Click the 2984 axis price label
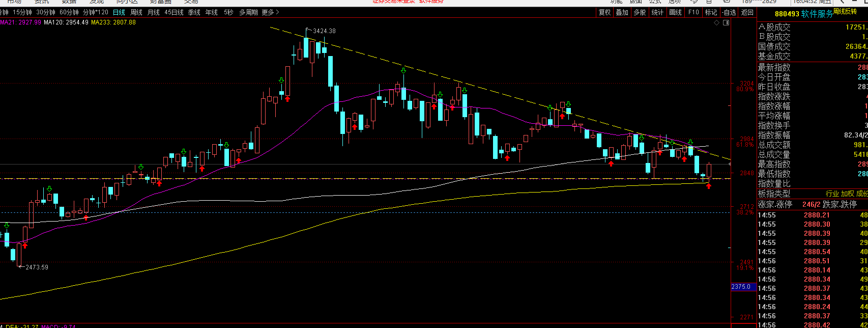868x328 pixels. point(747,139)
